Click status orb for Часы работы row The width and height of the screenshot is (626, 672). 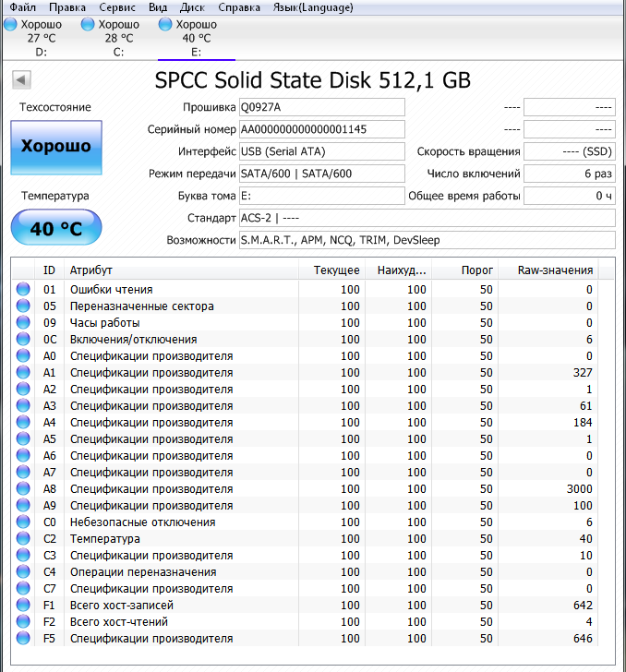click(23, 323)
